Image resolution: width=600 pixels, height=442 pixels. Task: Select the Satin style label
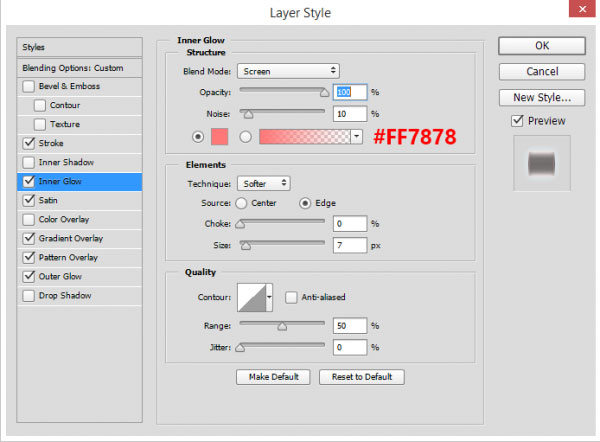pyautogui.click(x=48, y=200)
